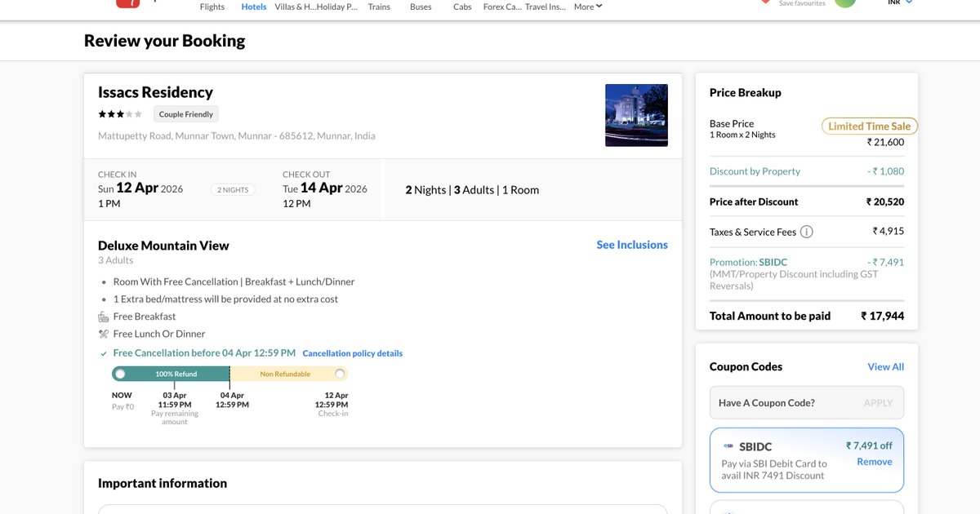Open the INR currency dropdown
The image size is (980, 514).
(900, 2)
